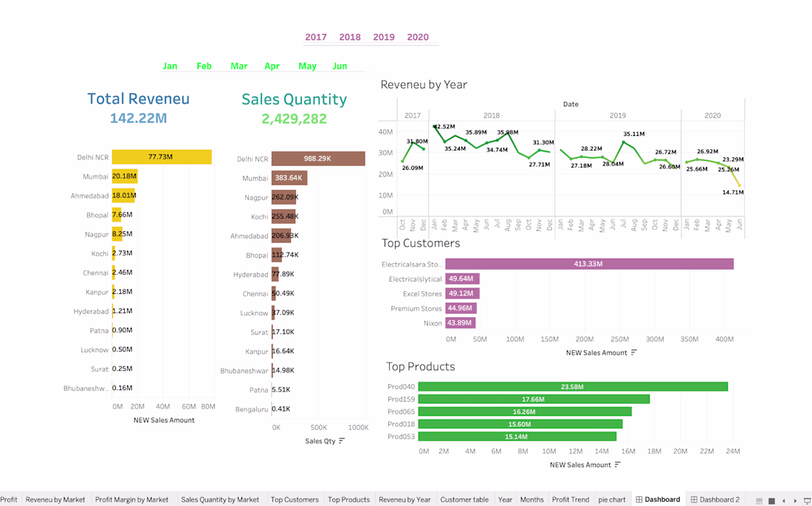Open the pie chart tab

point(612,500)
